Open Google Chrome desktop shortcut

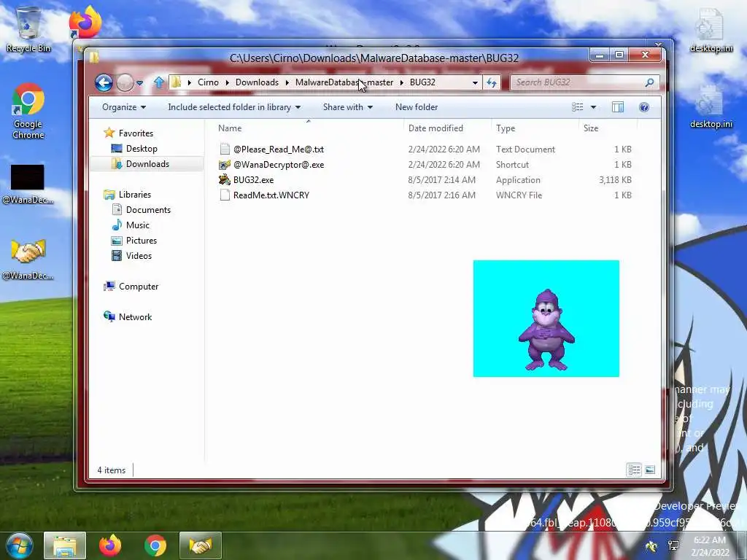pyautogui.click(x=28, y=111)
